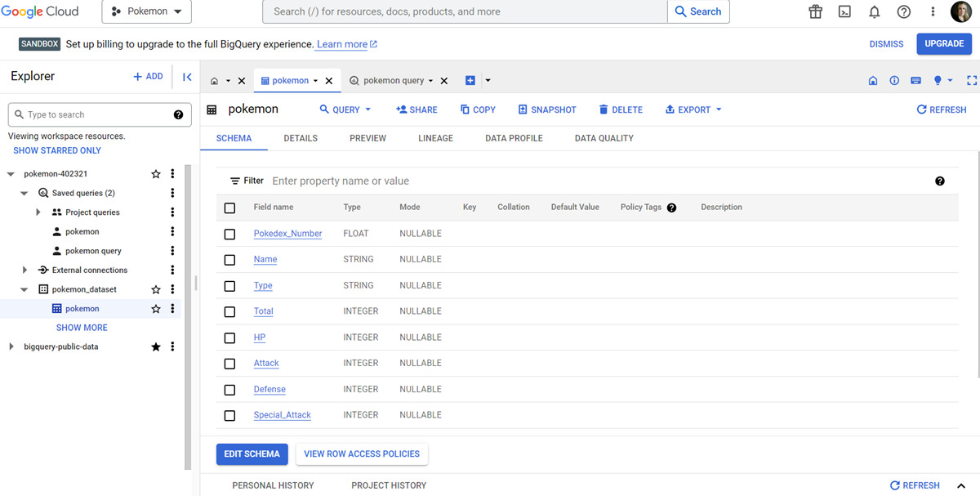980x496 pixels.
Task: Open keyboard shortcuts icon
Action: [915, 80]
